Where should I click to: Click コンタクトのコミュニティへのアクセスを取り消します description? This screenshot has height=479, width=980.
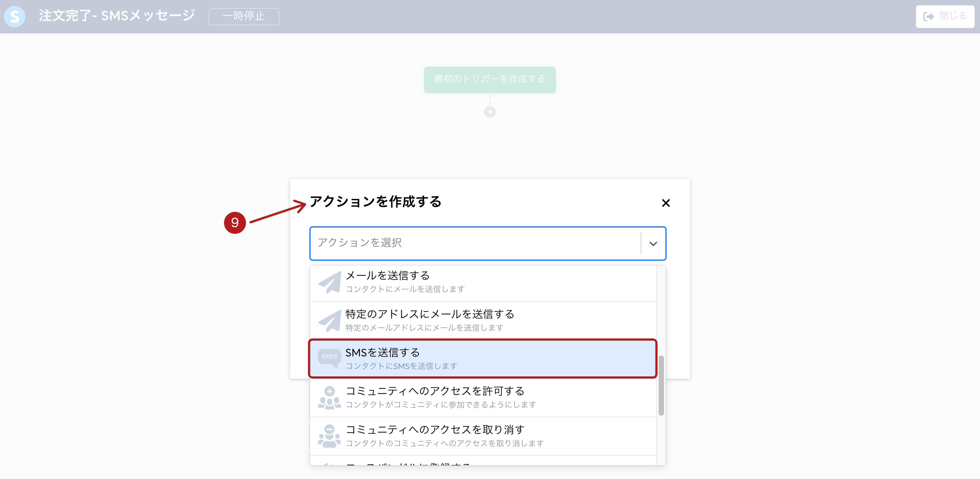(x=444, y=443)
